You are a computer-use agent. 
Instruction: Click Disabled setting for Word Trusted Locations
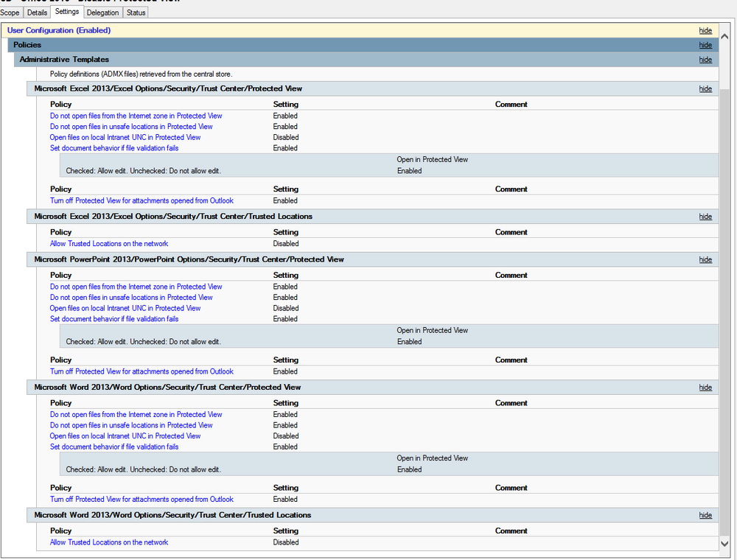click(286, 542)
